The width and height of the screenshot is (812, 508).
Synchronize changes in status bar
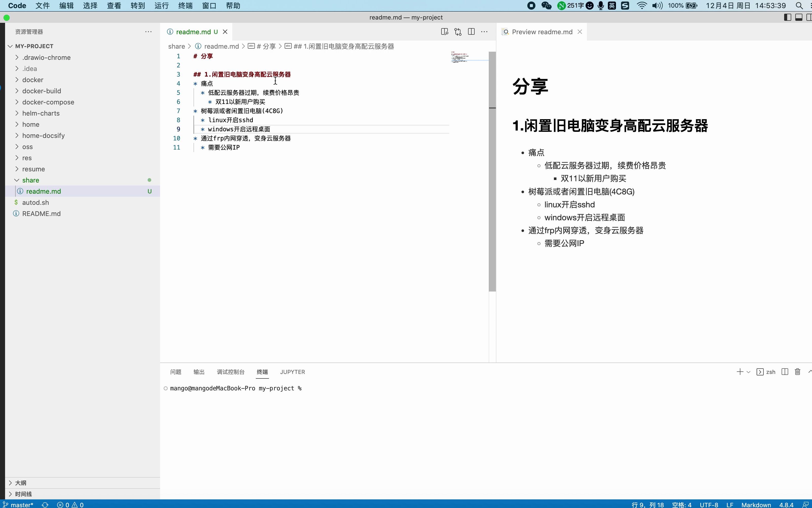(45, 505)
